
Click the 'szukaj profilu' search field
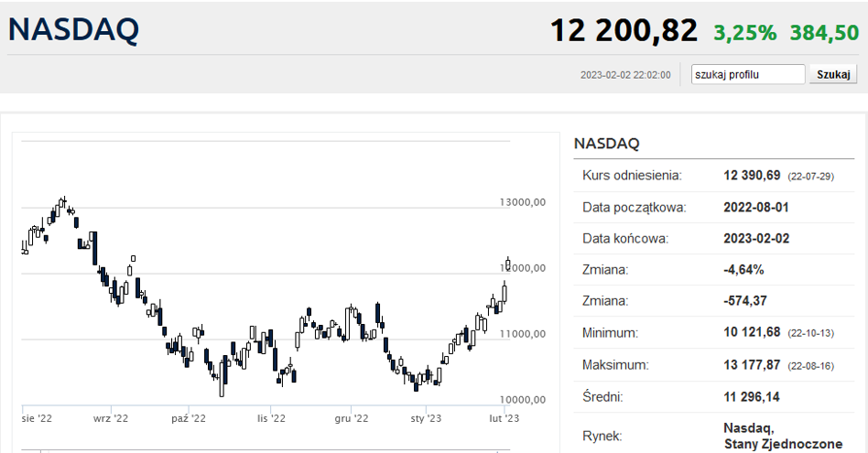click(x=747, y=74)
